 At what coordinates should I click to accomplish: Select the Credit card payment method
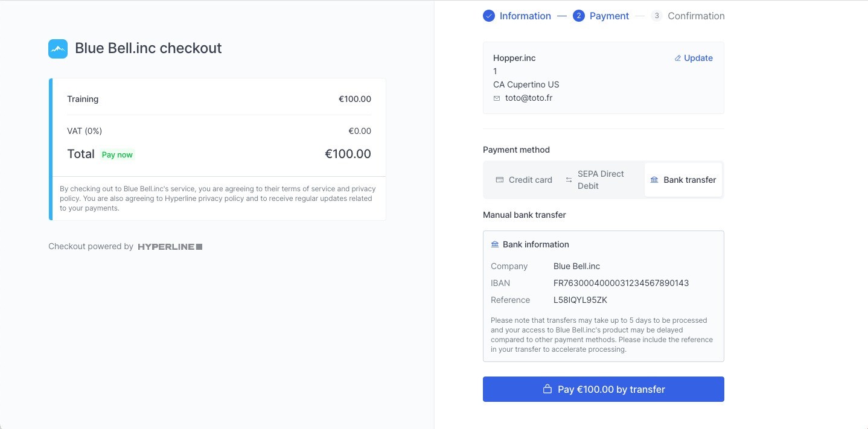(524, 180)
